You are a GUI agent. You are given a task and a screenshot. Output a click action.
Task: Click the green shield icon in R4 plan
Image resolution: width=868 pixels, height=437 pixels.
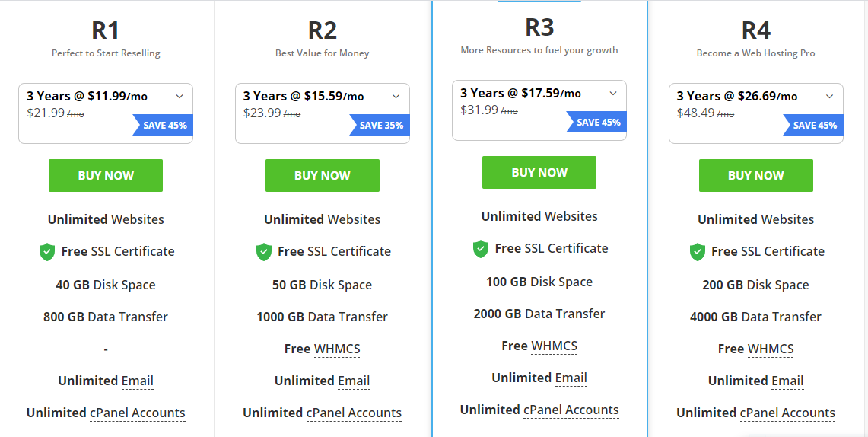point(697,252)
